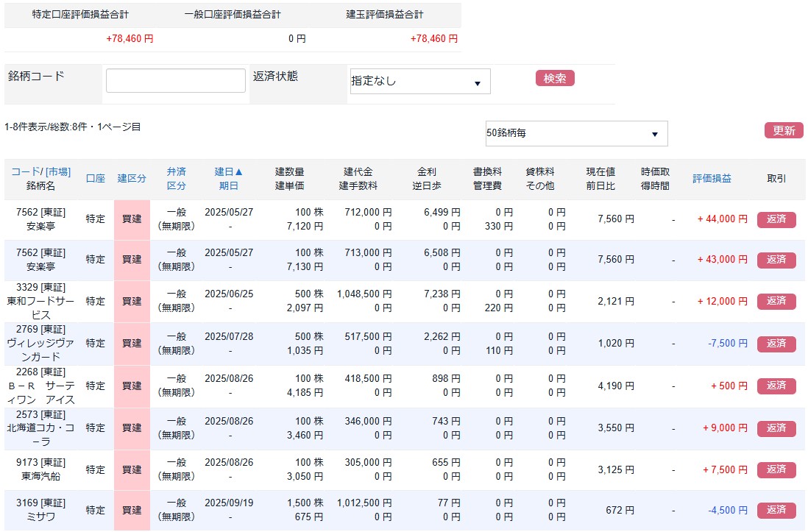Sort by 建区分 column header
Image resolution: width=808 pixels, height=532 pixels.
pos(132,179)
